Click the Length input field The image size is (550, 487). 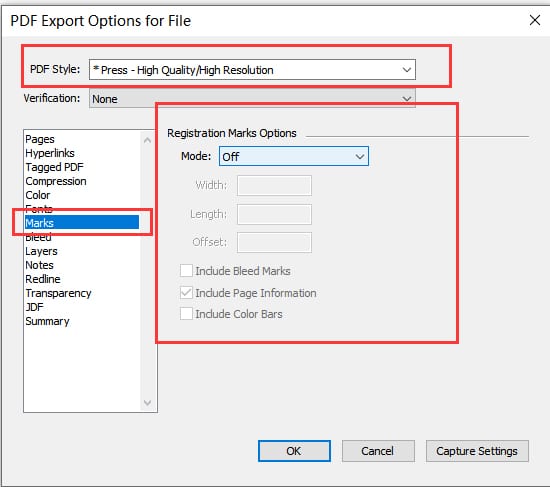pos(274,214)
